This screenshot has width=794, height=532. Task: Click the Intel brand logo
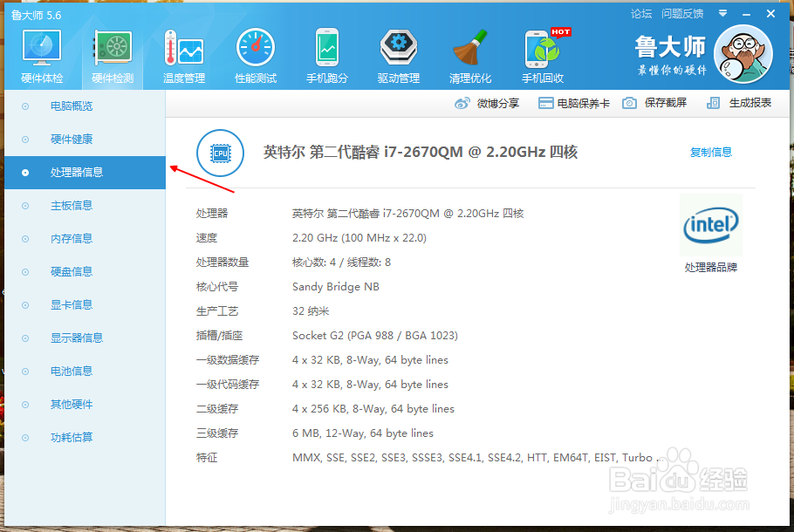point(711,225)
